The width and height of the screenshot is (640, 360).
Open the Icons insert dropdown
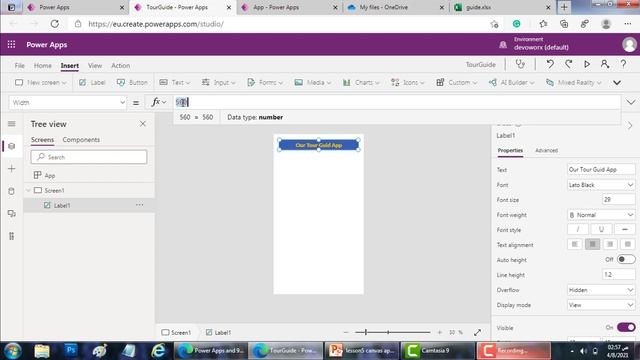[x=408, y=82]
